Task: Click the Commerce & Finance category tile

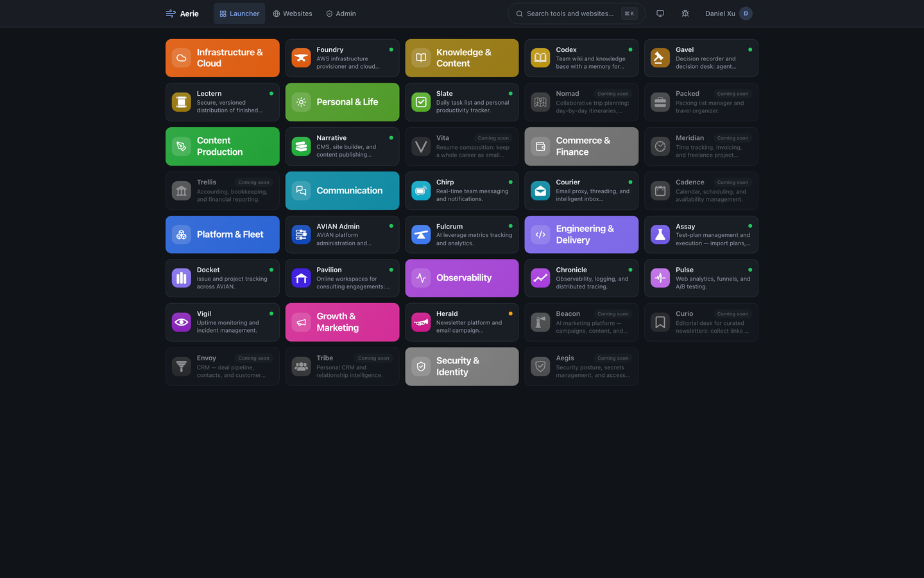Action: coord(581,146)
